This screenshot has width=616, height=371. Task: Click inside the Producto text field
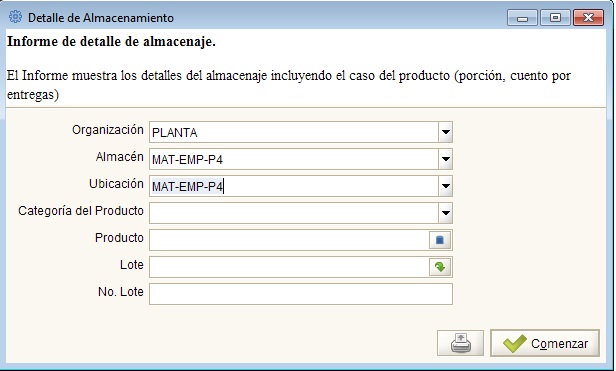tap(289, 240)
